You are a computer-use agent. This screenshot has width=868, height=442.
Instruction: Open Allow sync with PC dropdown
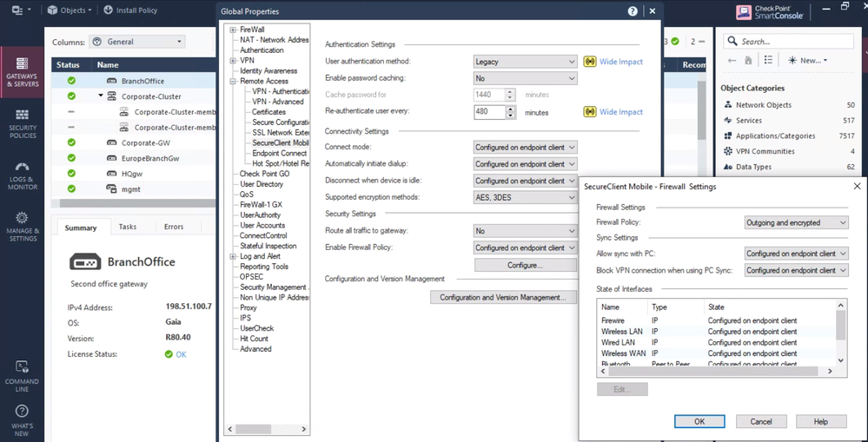pos(796,254)
